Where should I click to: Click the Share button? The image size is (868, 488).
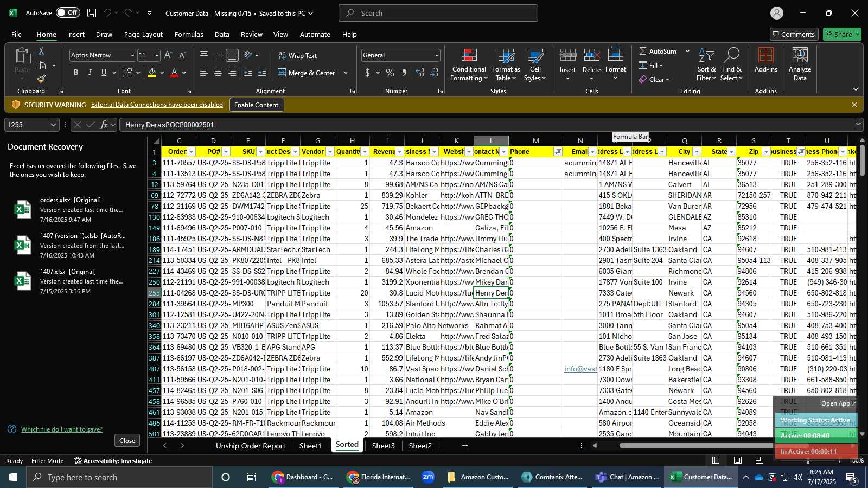[x=842, y=34]
